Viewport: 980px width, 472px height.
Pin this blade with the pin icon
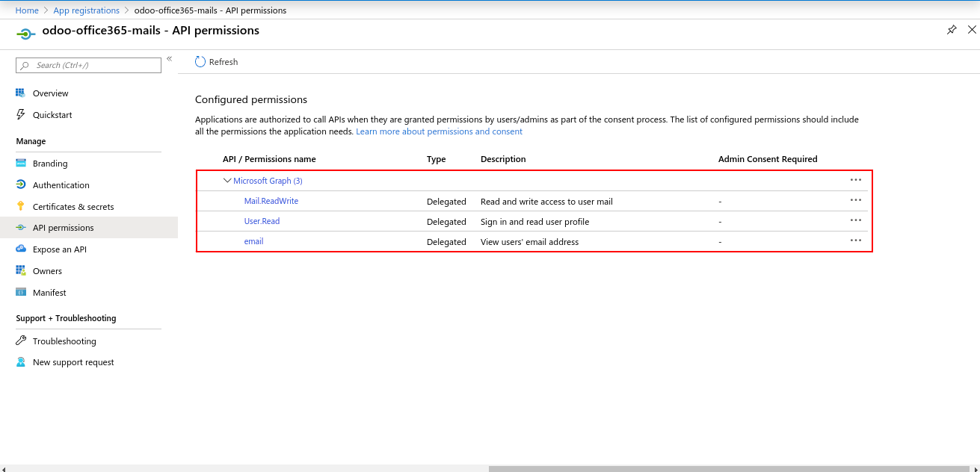pos(952,30)
